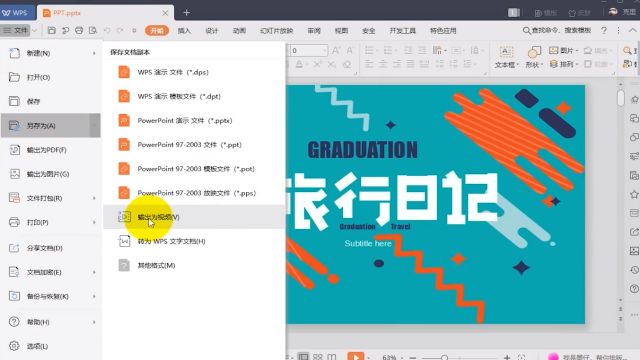Open the 文件 menu button
The width and height of the screenshot is (640, 360).
(x=16, y=30)
